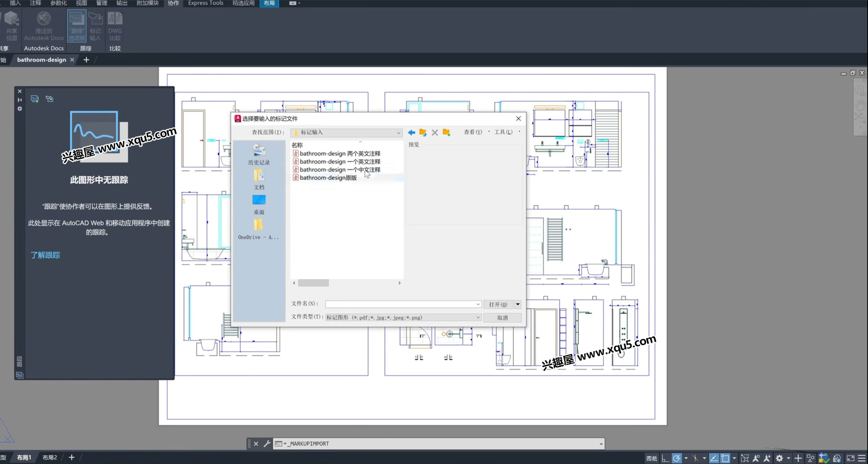Click the 标记输入 (Markup Import) ribbon icon
The height and width of the screenshot is (464, 868).
click(x=95, y=26)
